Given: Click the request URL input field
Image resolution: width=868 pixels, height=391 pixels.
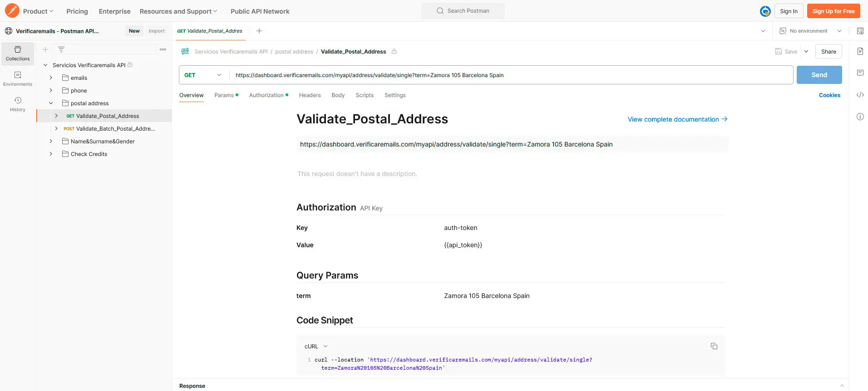Looking at the screenshot, I should coord(511,75).
